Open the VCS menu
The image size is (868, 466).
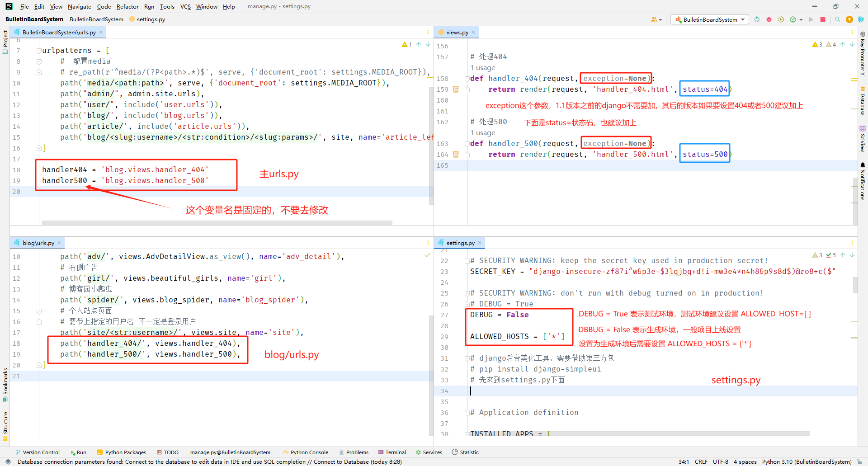point(185,6)
